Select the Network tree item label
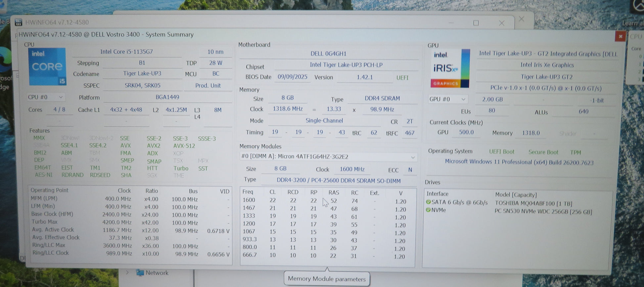 tap(157, 273)
